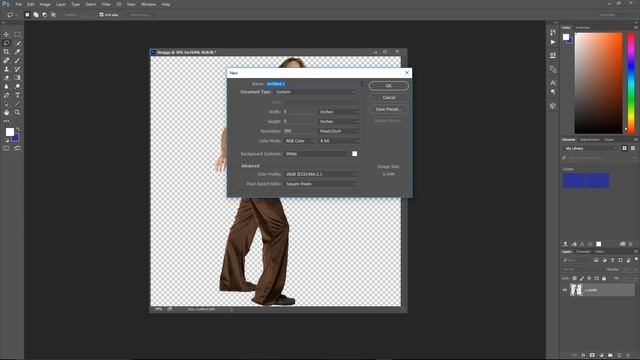
Task: Open the Layer menu
Action: [61, 4]
